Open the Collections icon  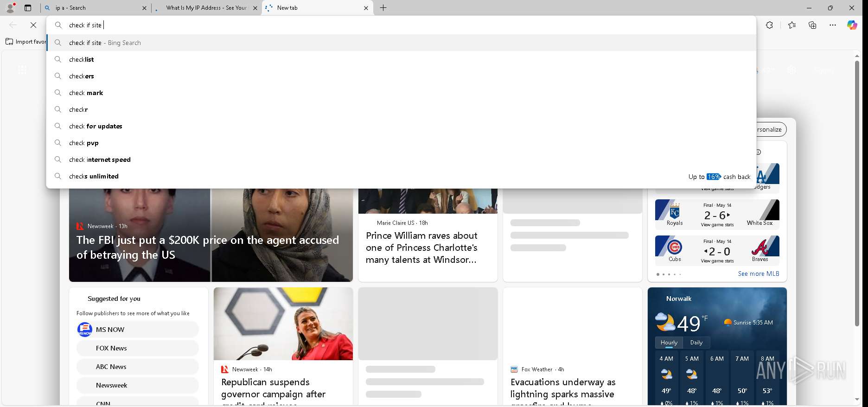tap(812, 25)
